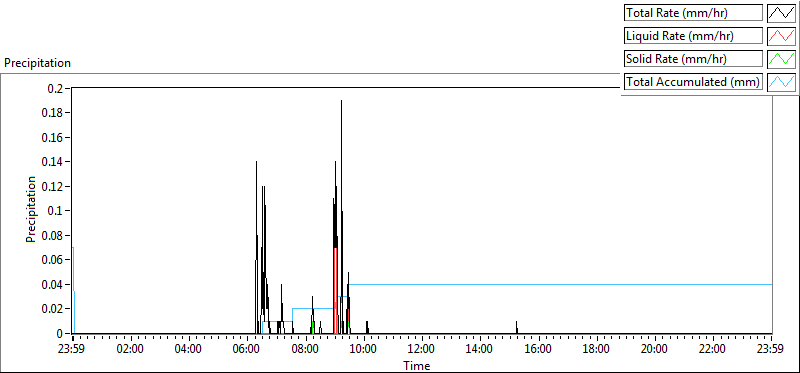The width and height of the screenshot is (800, 373).
Task: Click the Precipitation graph caption above the plot
Action: click(x=37, y=63)
